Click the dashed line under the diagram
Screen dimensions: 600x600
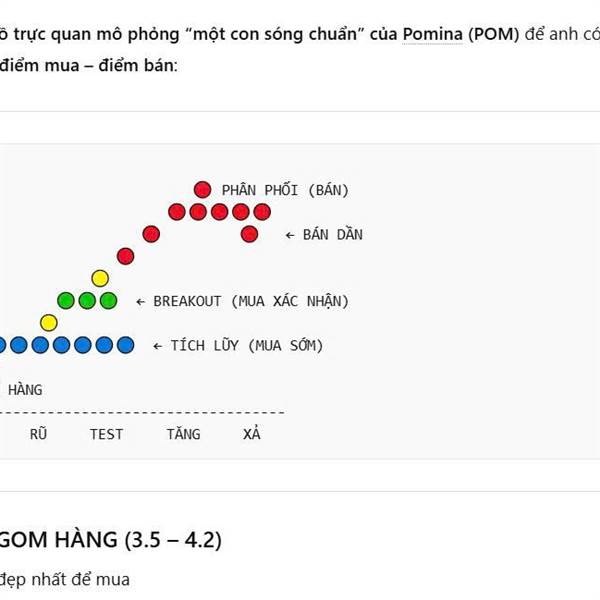click(x=150, y=412)
